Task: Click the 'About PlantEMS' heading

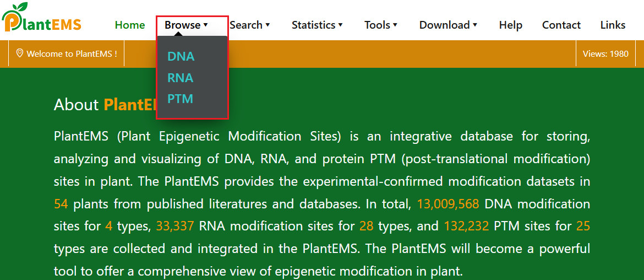Action: (105, 104)
